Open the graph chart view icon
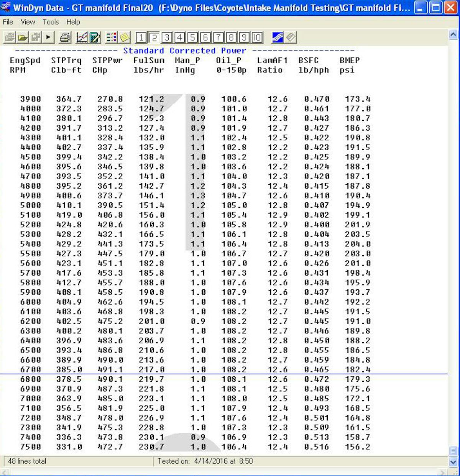This screenshot has height=476, width=460. (82, 37)
